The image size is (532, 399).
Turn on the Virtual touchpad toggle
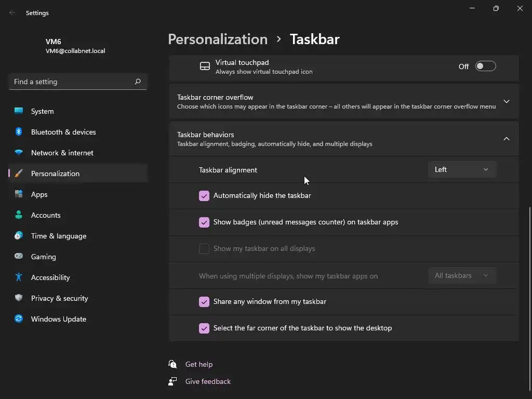[x=485, y=66]
